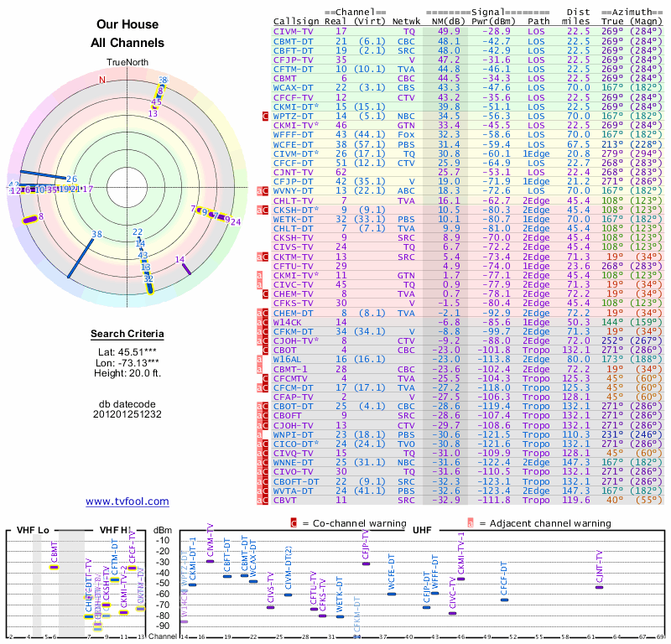Click the warning icon next to WVNY-DT
This screenshot has height=644, width=671.
(265, 191)
